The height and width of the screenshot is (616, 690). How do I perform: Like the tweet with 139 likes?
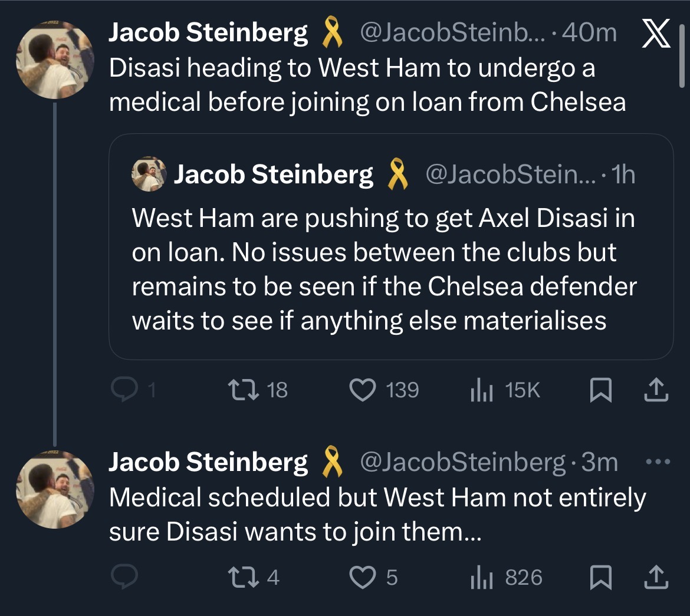pos(363,390)
